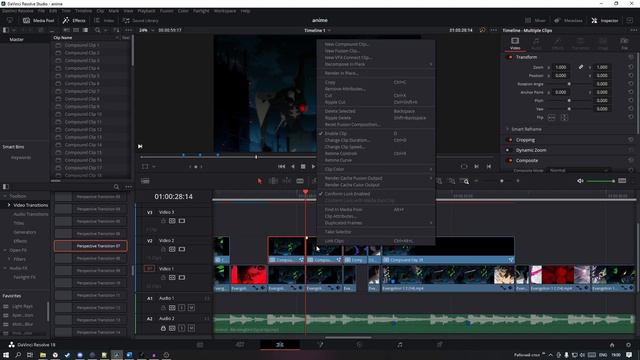Toggle auto track selector on Video 3
Screen dimensions: 640x360
[172, 221]
